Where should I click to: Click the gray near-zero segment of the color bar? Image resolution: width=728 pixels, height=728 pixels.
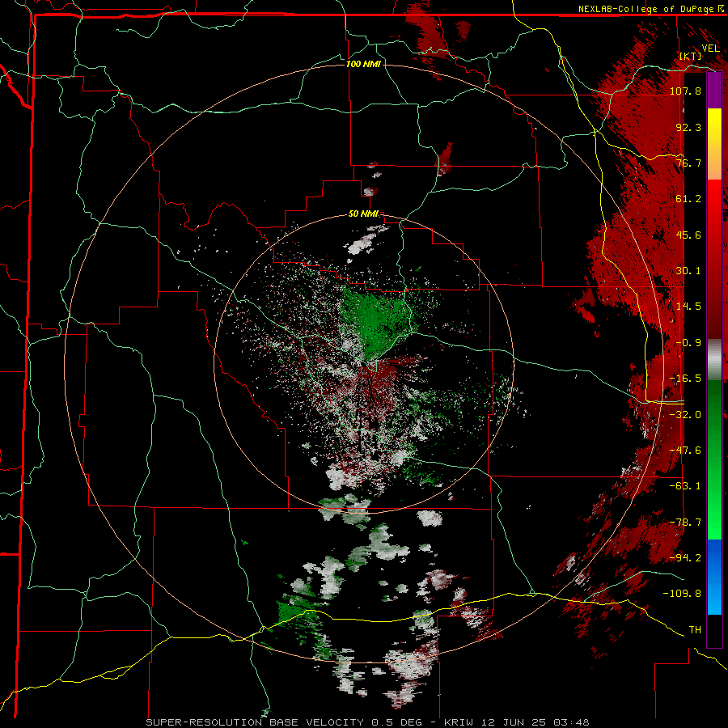714,360
